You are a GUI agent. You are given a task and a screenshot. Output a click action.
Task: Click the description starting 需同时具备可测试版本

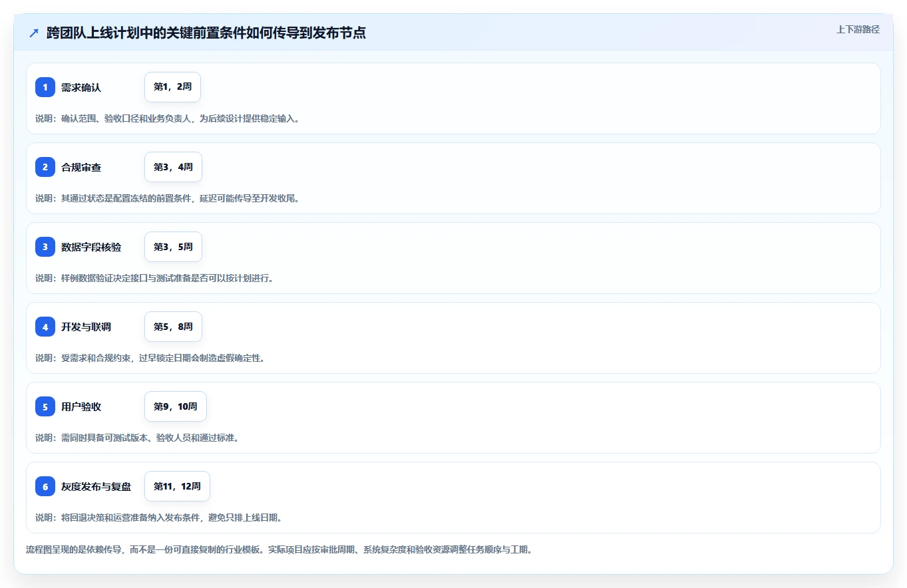(137, 438)
